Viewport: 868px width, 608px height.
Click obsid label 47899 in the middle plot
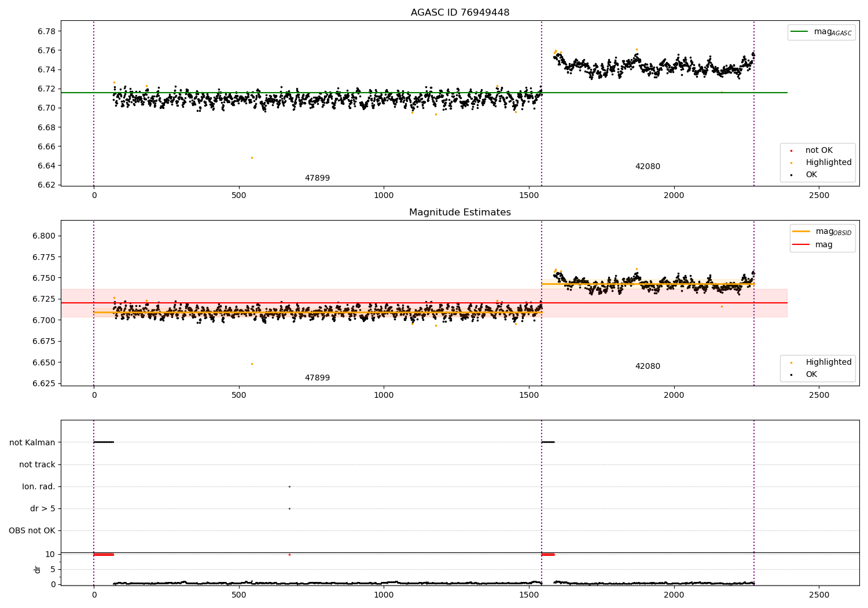(x=317, y=378)
